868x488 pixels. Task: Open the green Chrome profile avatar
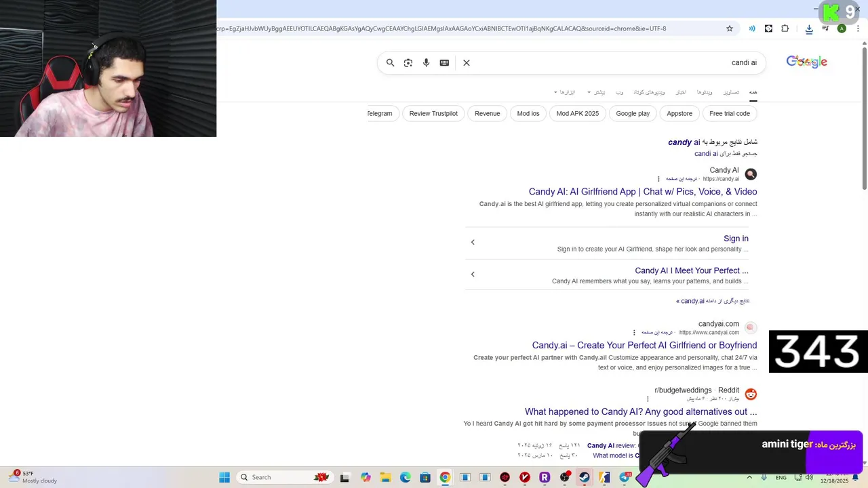click(x=842, y=28)
